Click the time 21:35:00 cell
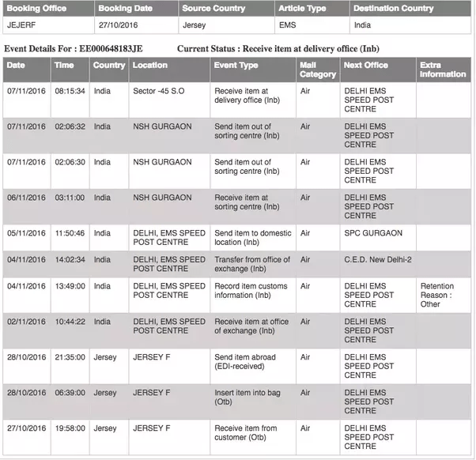Screen dimensions: 476x460 coord(70,366)
